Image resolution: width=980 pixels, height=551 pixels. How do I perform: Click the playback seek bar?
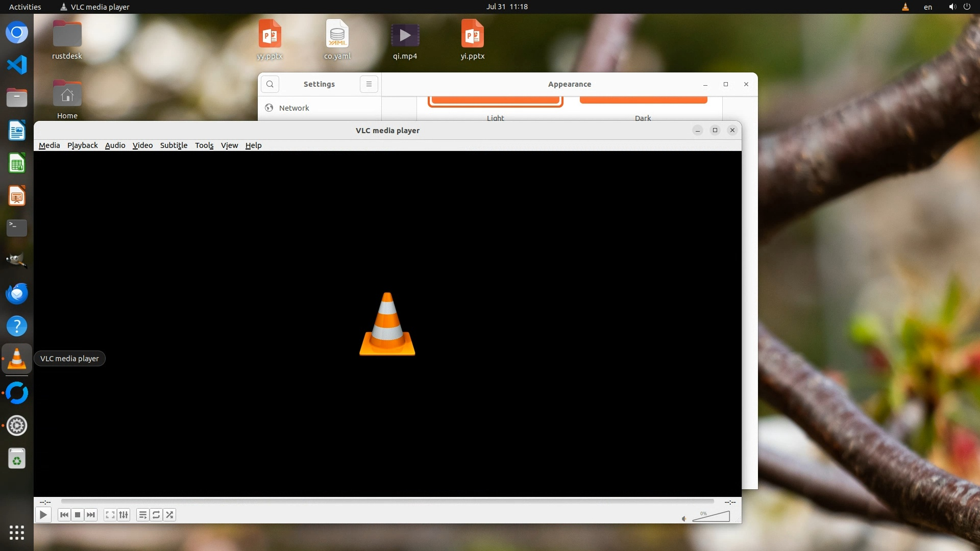pyautogui.click(x=387, y=502)
